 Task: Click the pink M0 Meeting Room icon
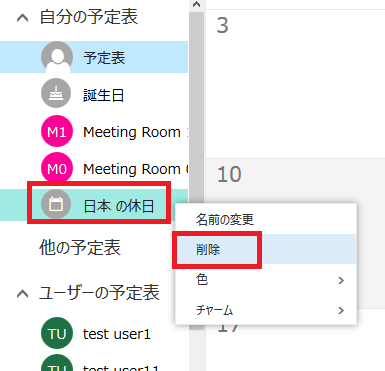[x=57, y=168]
